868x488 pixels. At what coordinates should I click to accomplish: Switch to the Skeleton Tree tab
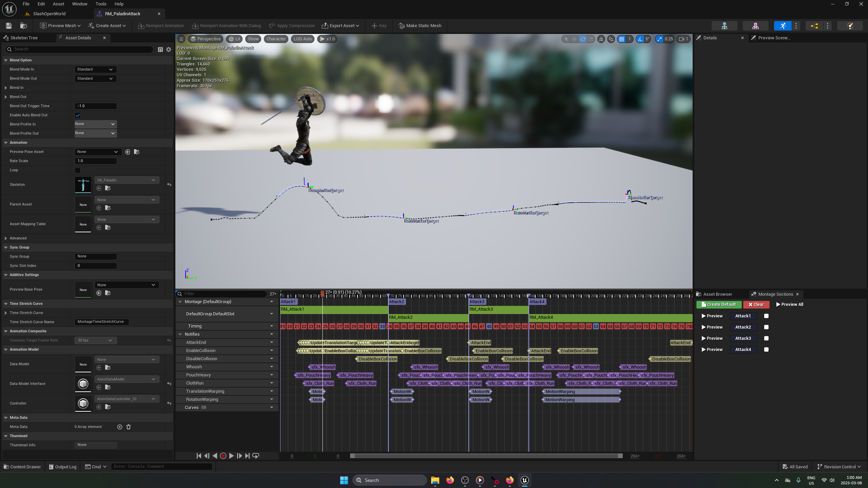24,38
